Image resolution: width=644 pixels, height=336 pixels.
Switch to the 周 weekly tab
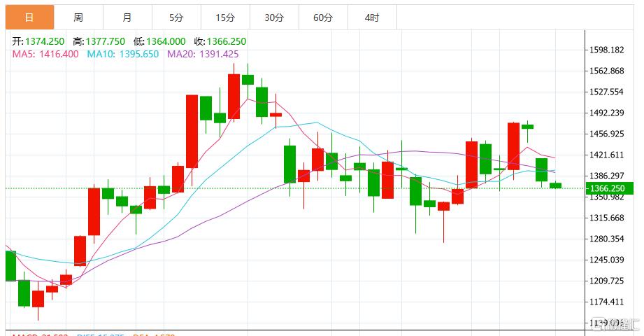pyautogui.click(x=78, y=17)
